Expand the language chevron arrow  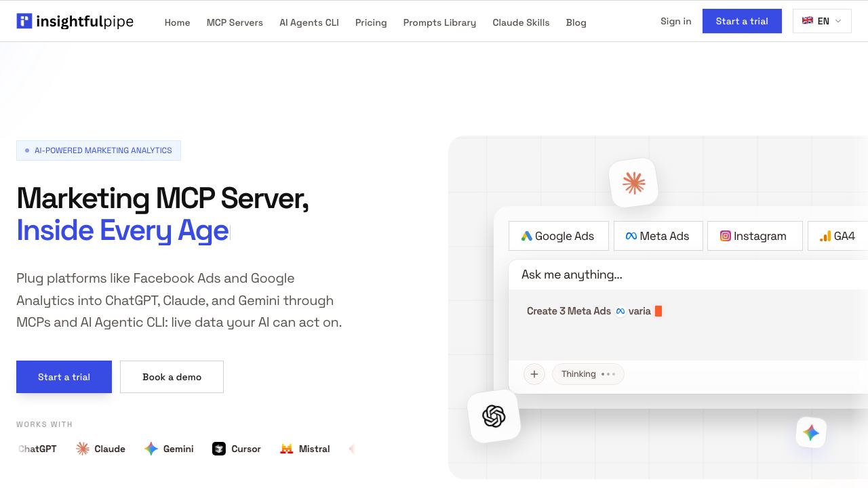click(838, 21)
